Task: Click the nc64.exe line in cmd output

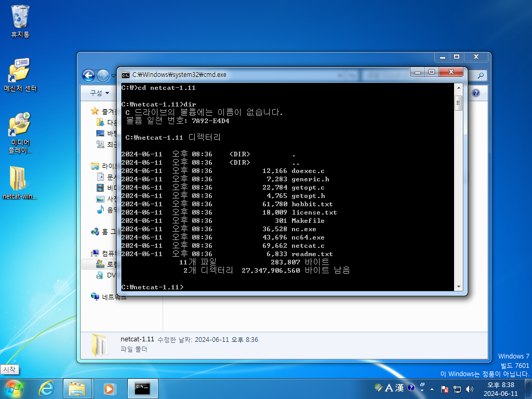Action: click(222, 237)
